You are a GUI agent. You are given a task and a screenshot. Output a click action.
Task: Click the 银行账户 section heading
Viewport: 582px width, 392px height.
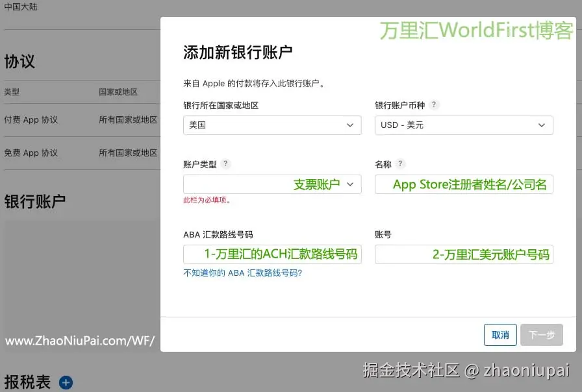pos(36,201)
